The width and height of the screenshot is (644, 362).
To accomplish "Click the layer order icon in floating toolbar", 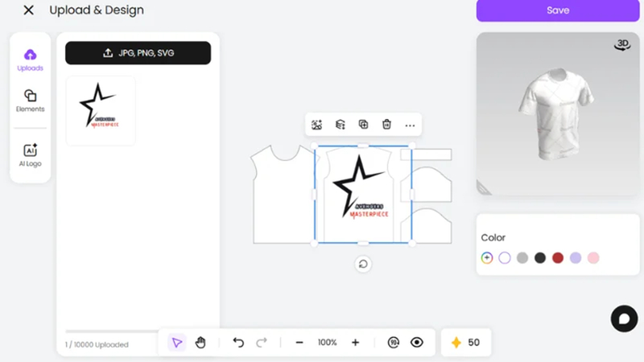I will click(x=340, y=125).
